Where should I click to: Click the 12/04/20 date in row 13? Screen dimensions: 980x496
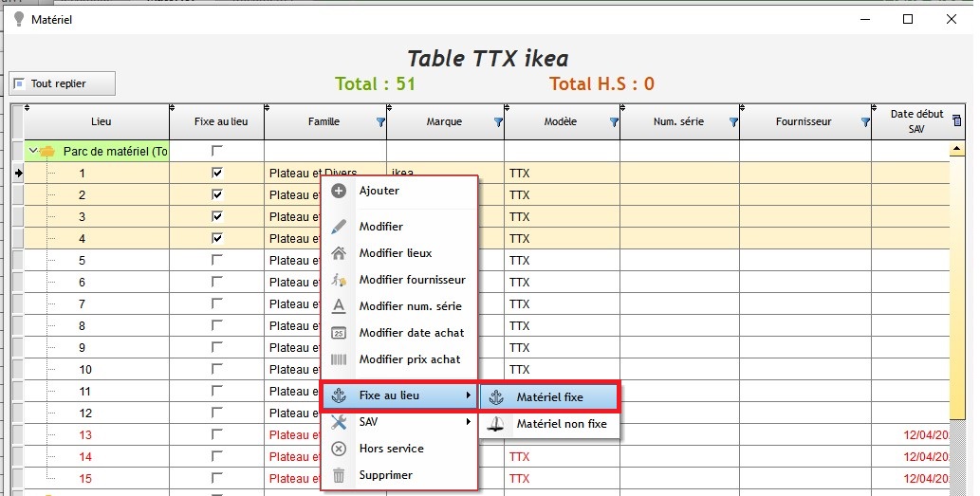[x=926, y=434]
